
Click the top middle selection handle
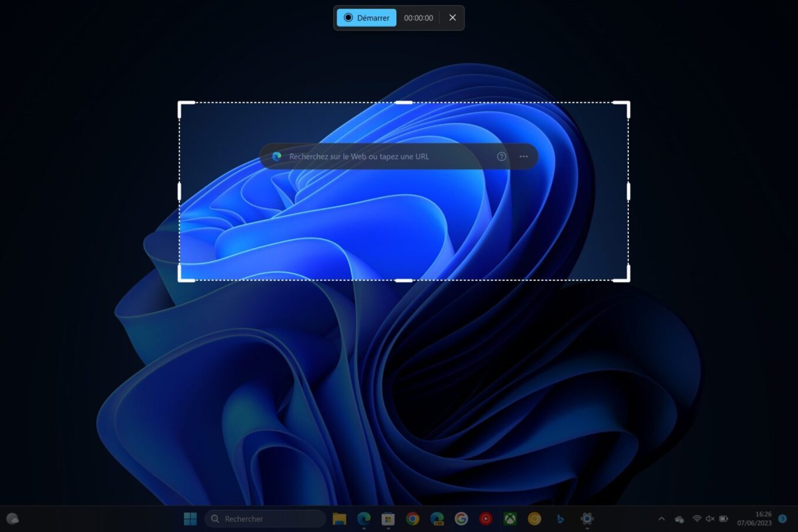click(x=404, y=103)
